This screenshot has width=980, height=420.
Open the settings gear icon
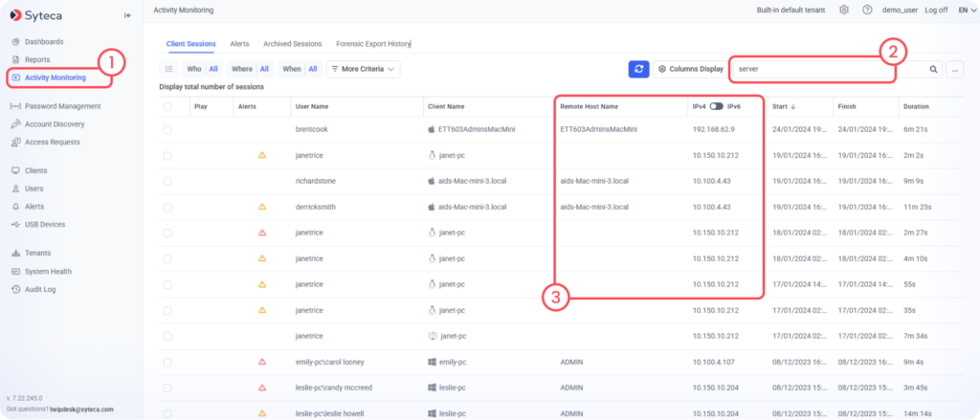[843, 10]
